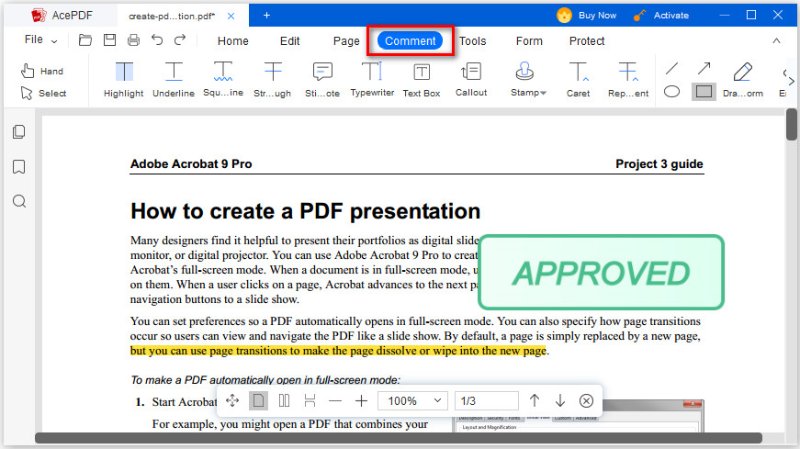The width and height of the screenshot is (800, 449).
Task: Open a file with the folder icon
Action: (85, 40)
